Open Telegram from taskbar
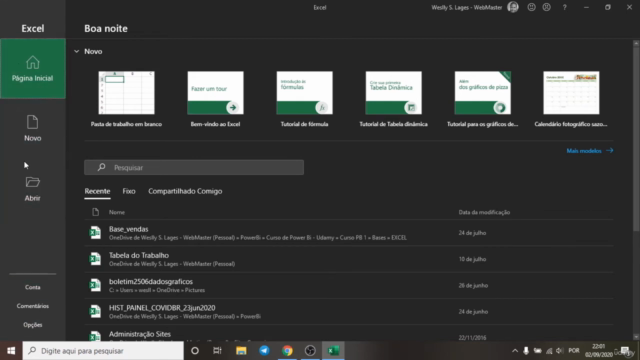Viewport: 640px width, 360px height. [x=264, y=351]
